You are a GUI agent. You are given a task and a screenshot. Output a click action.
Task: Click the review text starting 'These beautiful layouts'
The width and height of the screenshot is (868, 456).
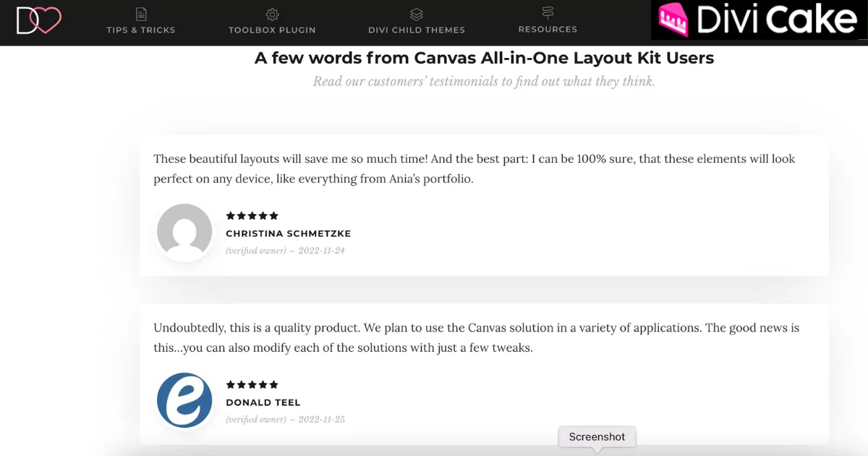click(475, 169)
